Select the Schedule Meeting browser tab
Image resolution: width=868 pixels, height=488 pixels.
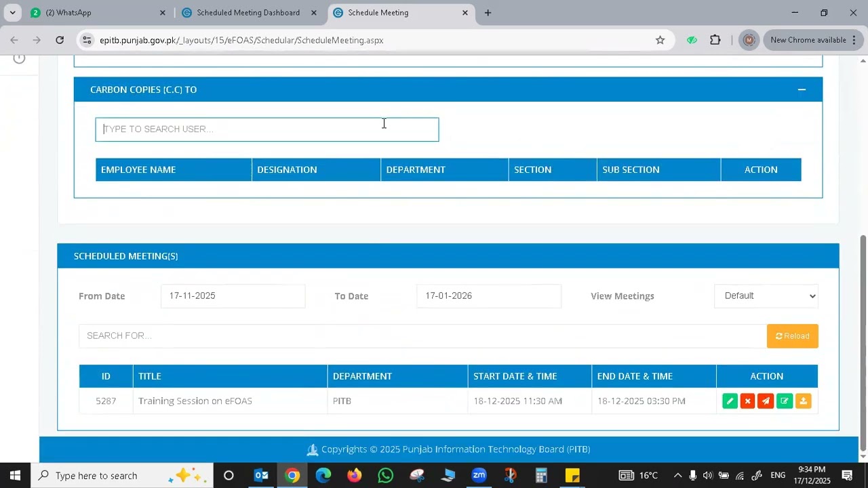point(400,13)
